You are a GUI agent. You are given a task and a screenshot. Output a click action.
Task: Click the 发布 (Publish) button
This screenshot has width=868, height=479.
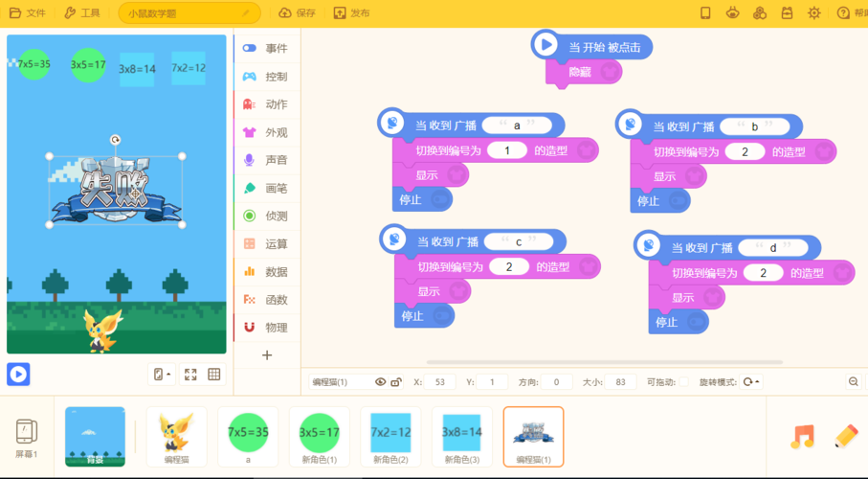click(x=352, y=13)
